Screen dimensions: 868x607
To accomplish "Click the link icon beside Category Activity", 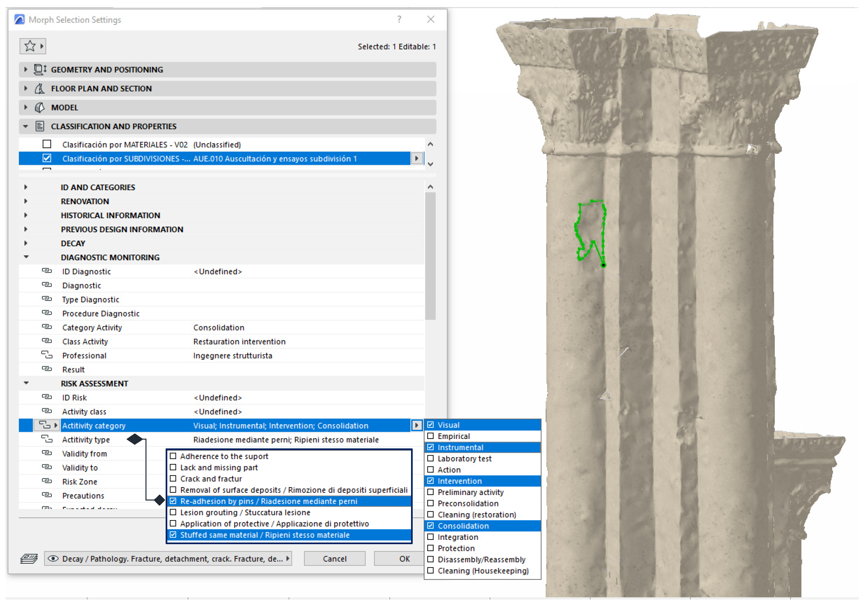I will point(47,327).
